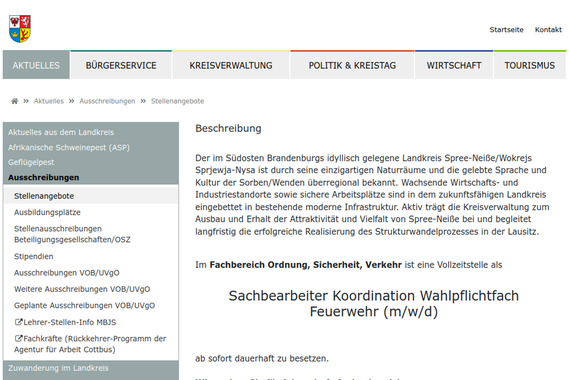Open Fachkräfte Rückkehrer-Programm link
569x380 pixels.
point(90,344)
